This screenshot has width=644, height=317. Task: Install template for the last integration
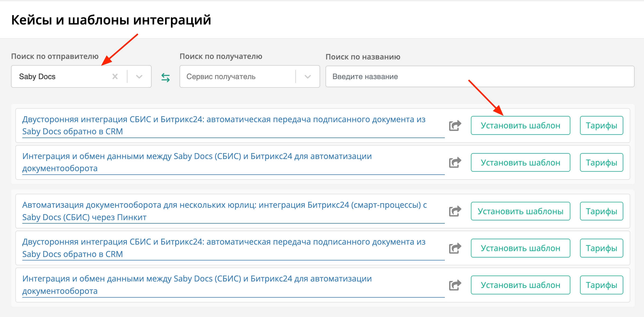[x=520, y=285]
